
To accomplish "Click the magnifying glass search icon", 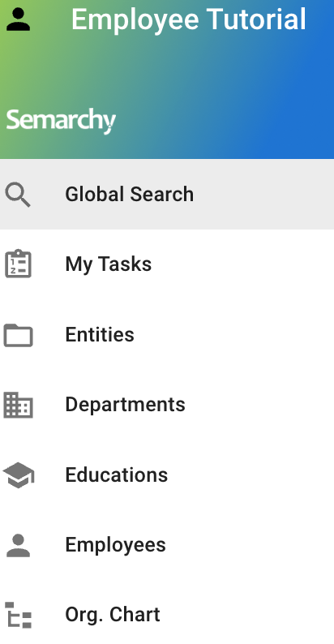I will pos(18,195).
